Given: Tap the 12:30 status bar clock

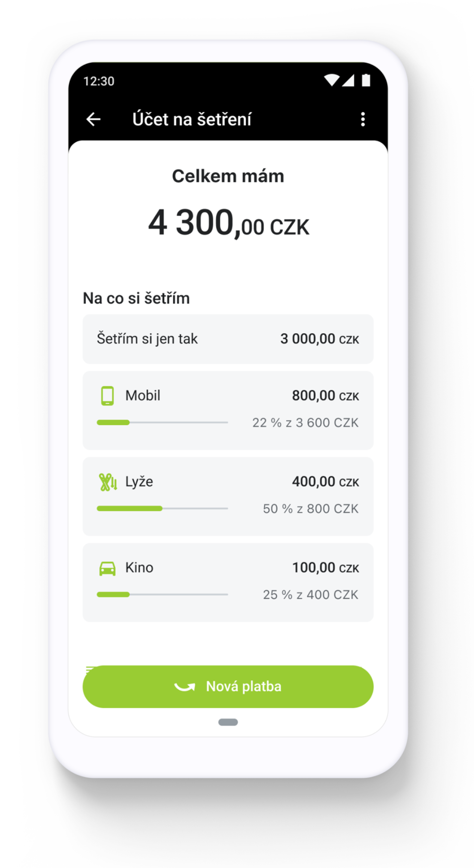Looking at the screenshot, I should click(x=99, y=81).
